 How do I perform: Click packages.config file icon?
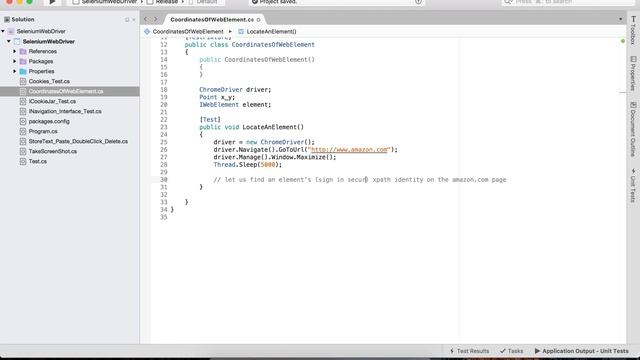pos(23,121)
